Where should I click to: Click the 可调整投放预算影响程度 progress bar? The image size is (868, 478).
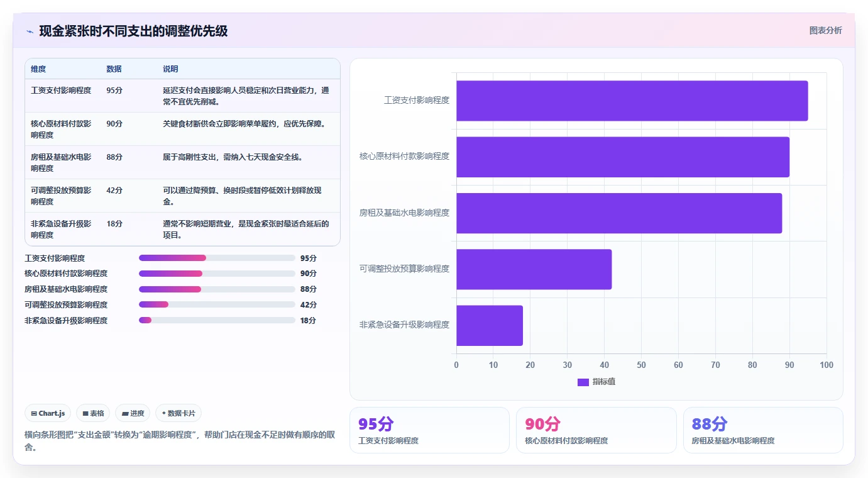tap(217, 304)
